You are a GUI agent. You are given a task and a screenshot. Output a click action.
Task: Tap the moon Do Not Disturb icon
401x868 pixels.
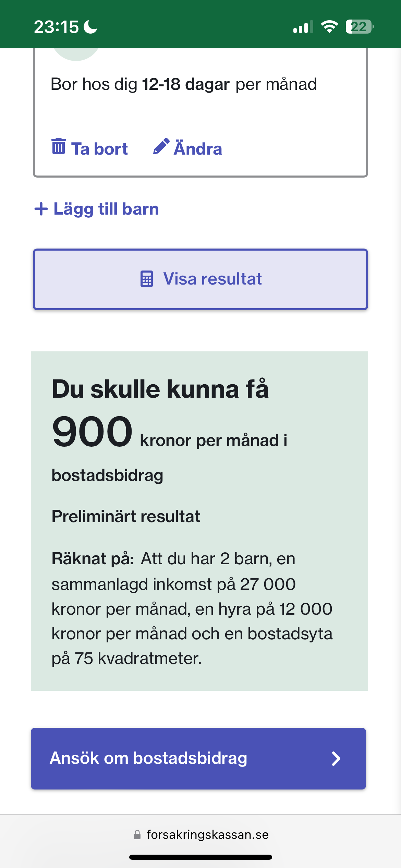(x=90, y=27)
